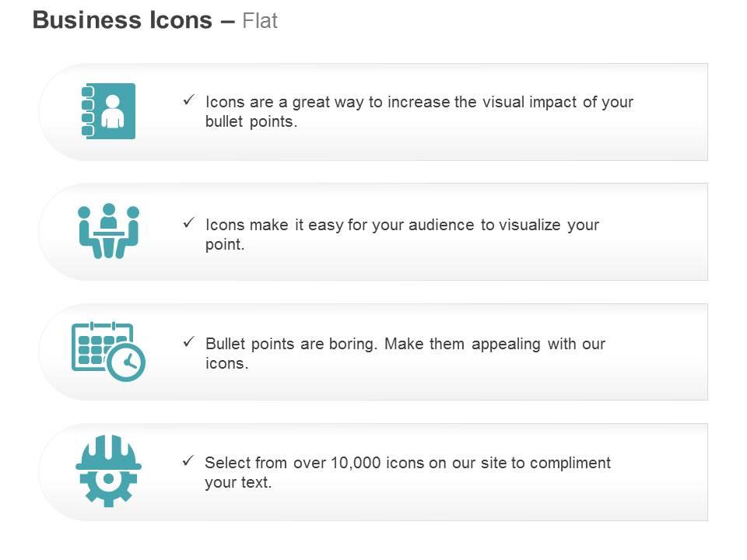Click the 'Flat' subtitle word
Viewport: 747px width, 560px height.
[260, 21]
